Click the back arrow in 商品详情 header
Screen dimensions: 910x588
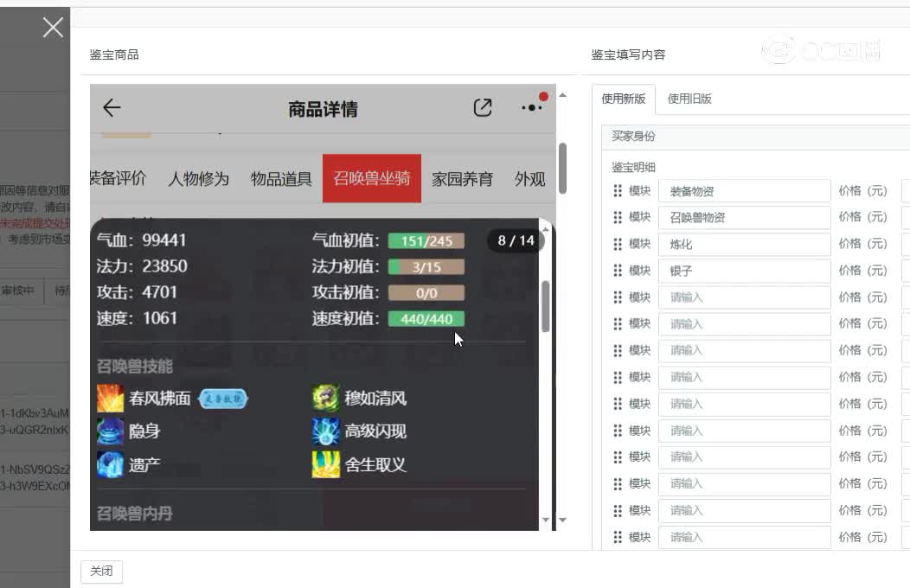(111, 107)
